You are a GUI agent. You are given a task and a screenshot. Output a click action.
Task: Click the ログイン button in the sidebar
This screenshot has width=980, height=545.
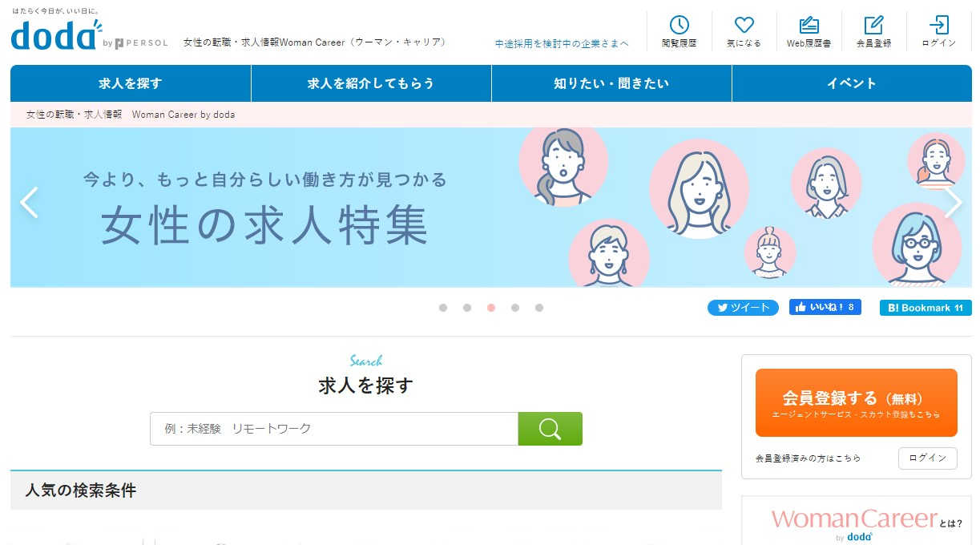point(928,458)
